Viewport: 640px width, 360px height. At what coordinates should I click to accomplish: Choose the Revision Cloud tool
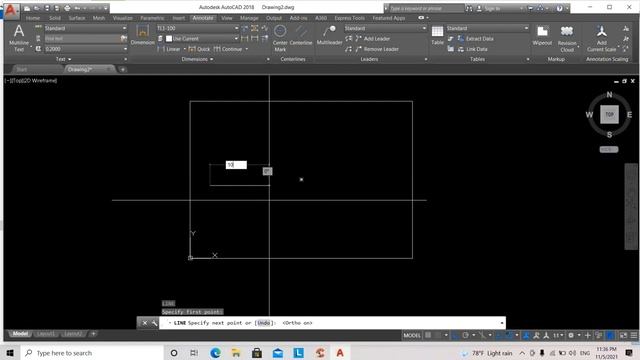567,38
